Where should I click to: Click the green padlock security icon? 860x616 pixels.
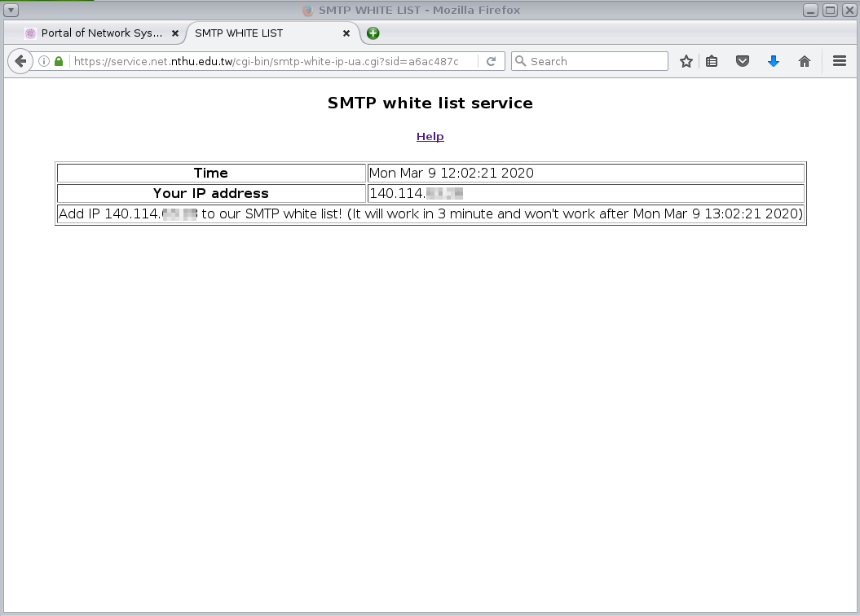pos(59,61)
